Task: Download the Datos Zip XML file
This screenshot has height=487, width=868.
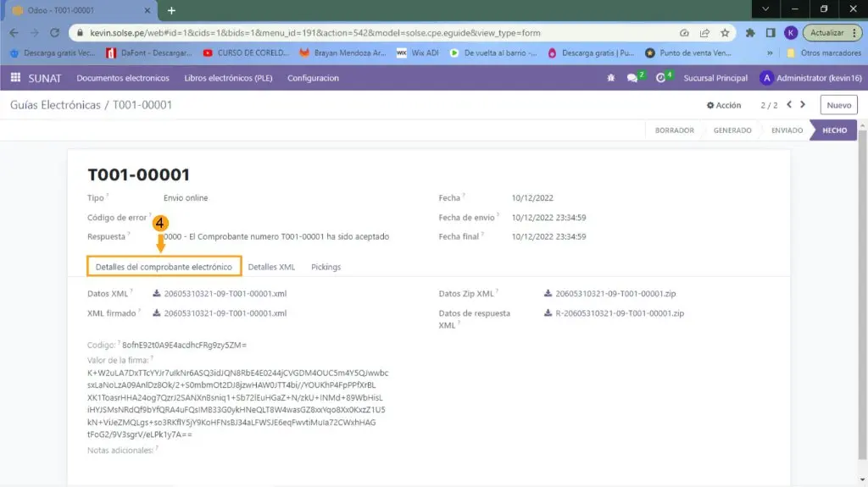Action: click(x=609, y=294)
